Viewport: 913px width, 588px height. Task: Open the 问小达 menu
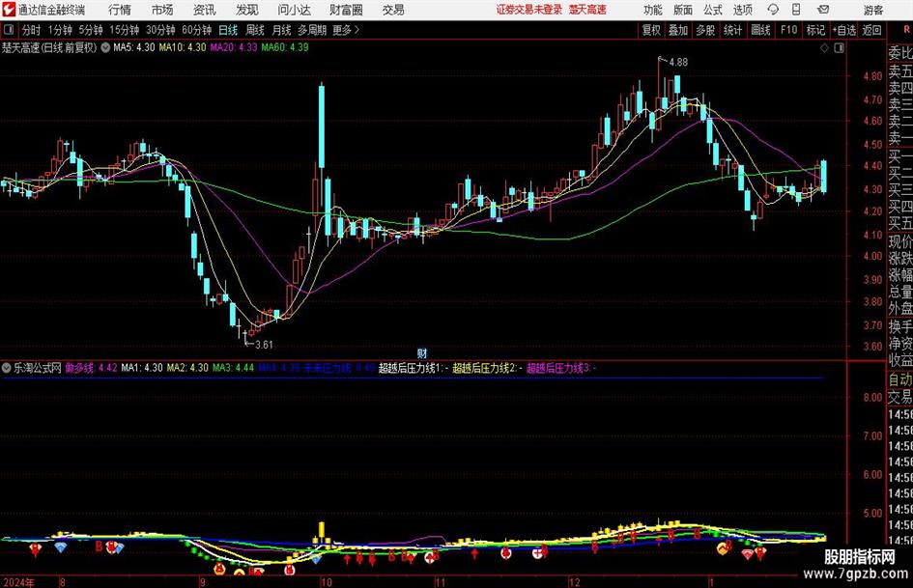[x=294, y=10]
